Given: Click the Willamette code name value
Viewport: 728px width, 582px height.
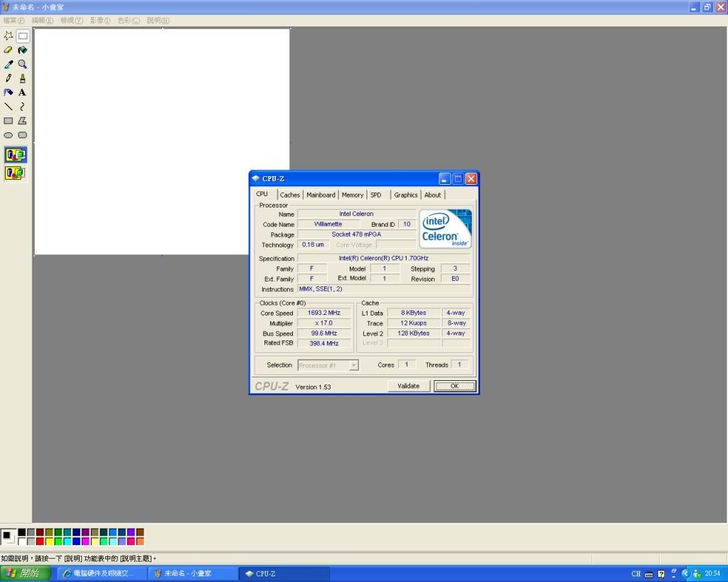Looking at the screenshot, I should (328, 224).
